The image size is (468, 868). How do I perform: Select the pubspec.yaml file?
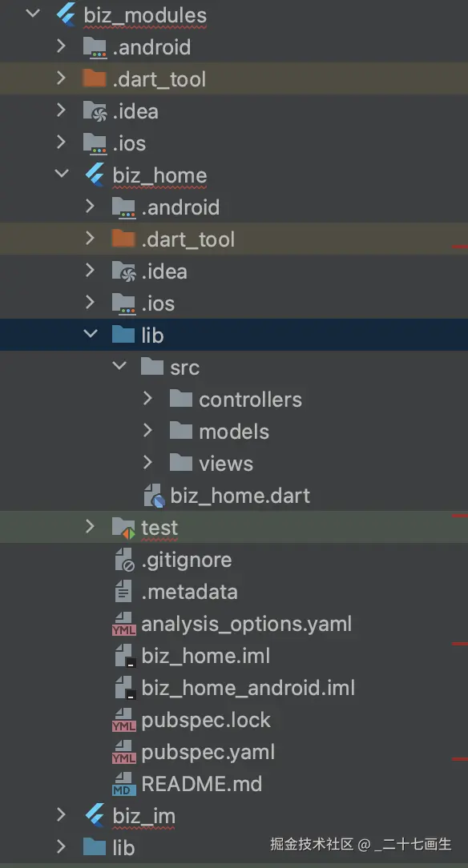(208, 753)
